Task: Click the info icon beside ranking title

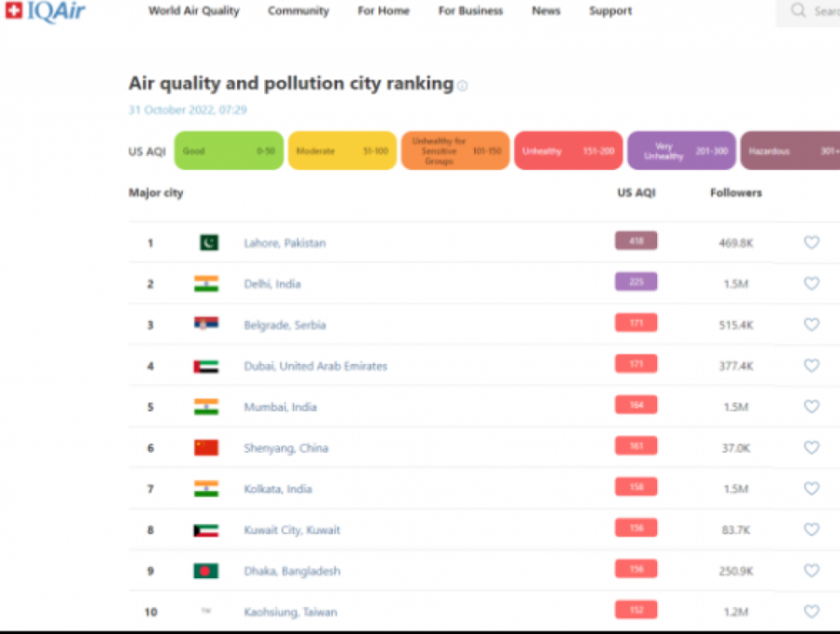Action: point(462,86)
